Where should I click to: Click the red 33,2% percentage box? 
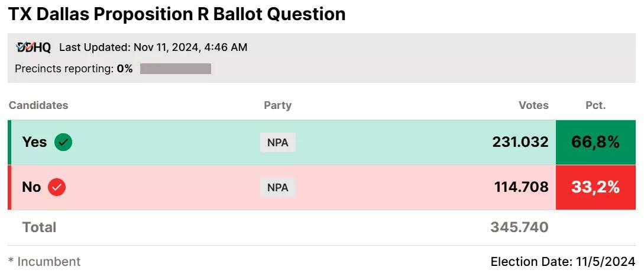(595, 187)
